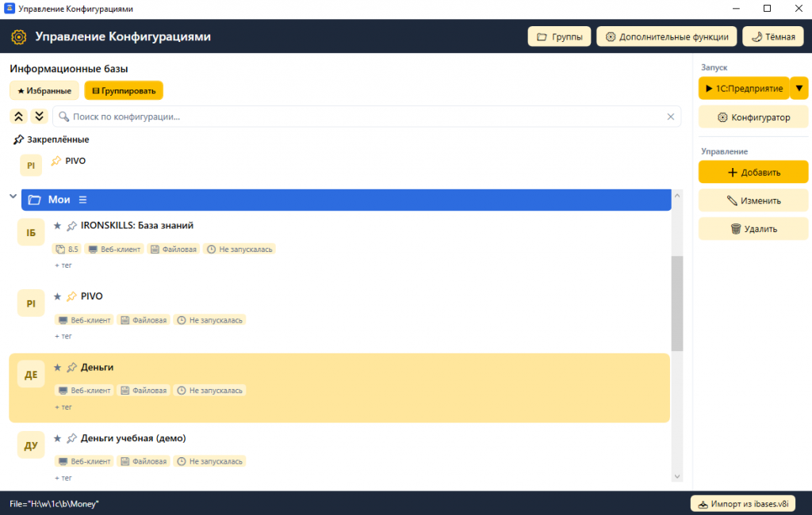Screen dimensions: 812x515
Task: Launch the Конфигуратор
Action: (753, 117)
